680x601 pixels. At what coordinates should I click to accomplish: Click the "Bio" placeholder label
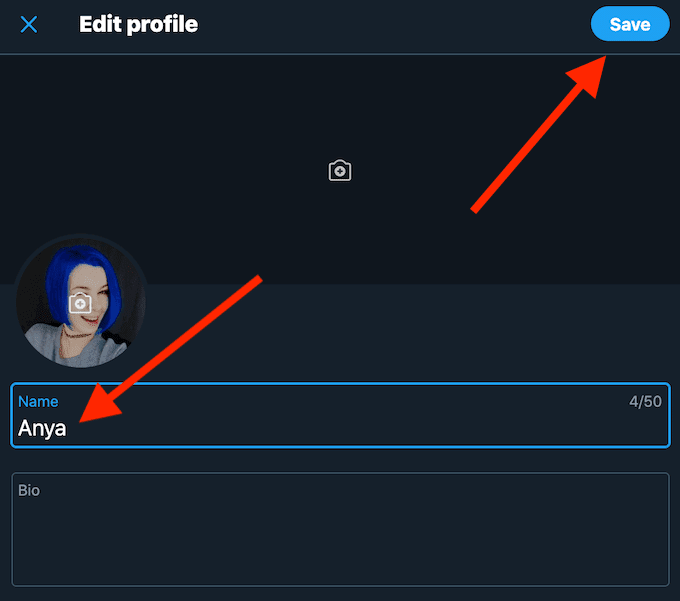click(x=29, y=491)
